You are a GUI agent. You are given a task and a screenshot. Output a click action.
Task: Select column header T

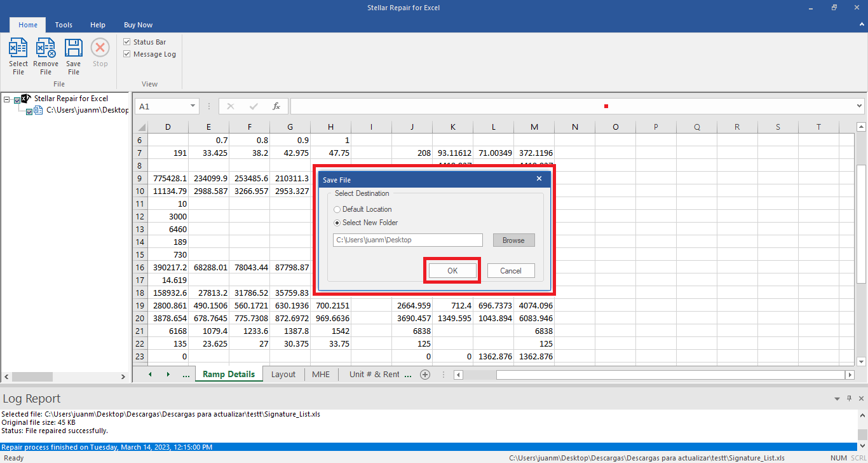(x=818, y=127)
